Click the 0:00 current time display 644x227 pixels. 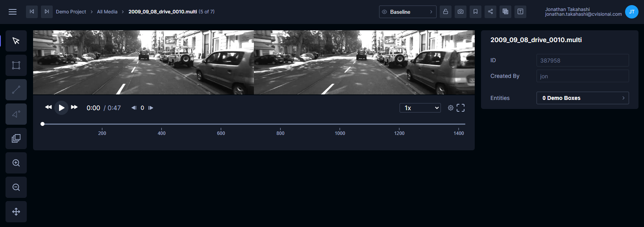93,108
